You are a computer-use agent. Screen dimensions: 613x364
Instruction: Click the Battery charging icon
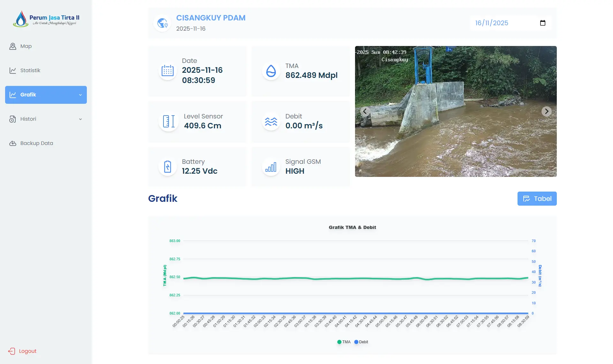(167, 167)
